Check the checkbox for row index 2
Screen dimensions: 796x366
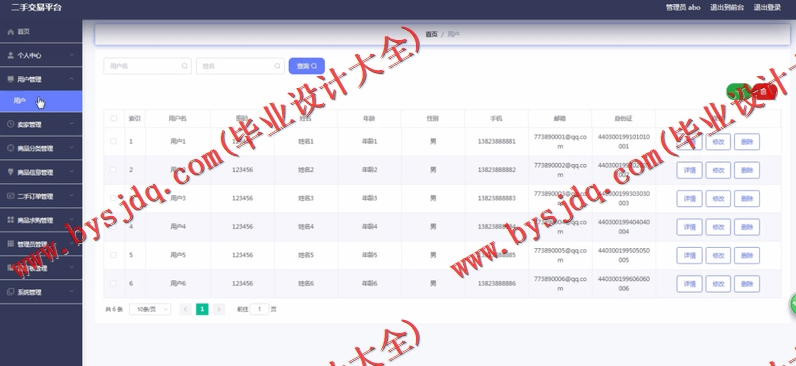pyautogui.click(x=113, y=170)
